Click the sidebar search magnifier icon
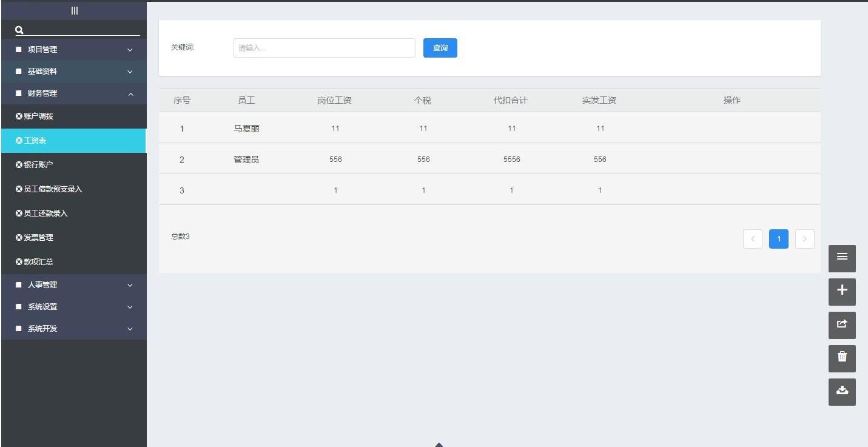Screen dimensions: 868x447 point(19,30)
